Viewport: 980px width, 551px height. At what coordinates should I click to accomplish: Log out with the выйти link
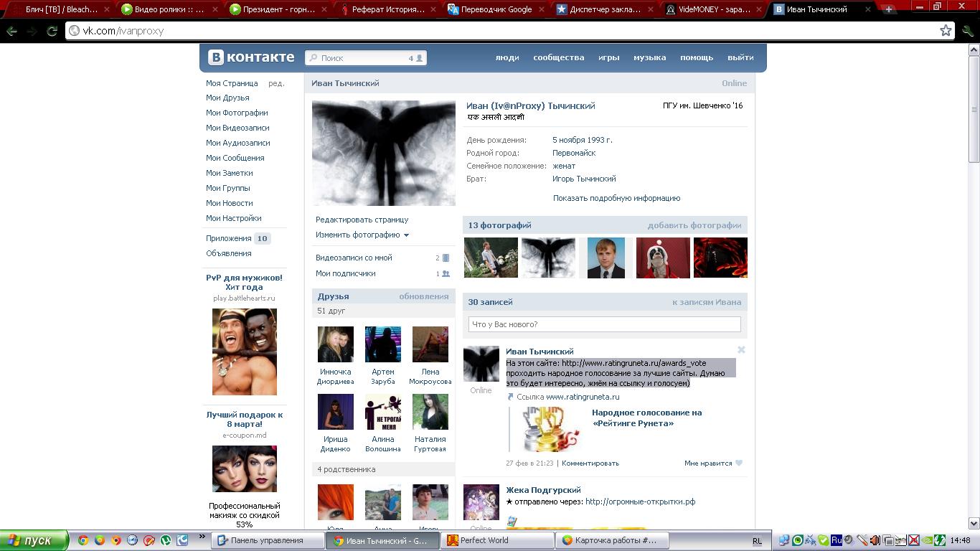coord(740,57)
